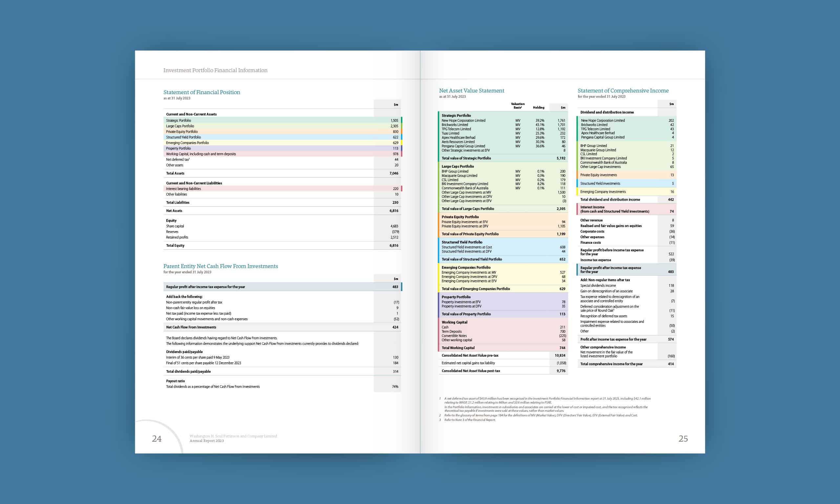Click 'Total value of Large Caps Portfolio' row
The width and height of the screenshot is (840, 504).
[x=503, y=209]
